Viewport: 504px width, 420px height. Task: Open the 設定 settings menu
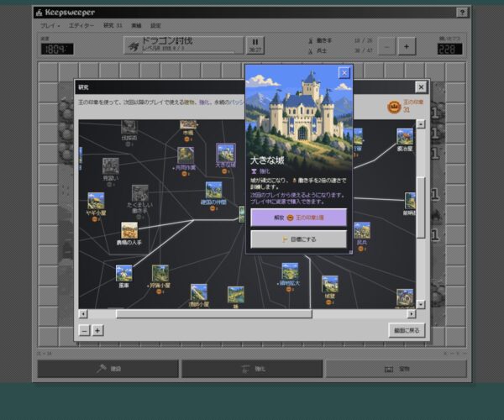click(155, 26)
